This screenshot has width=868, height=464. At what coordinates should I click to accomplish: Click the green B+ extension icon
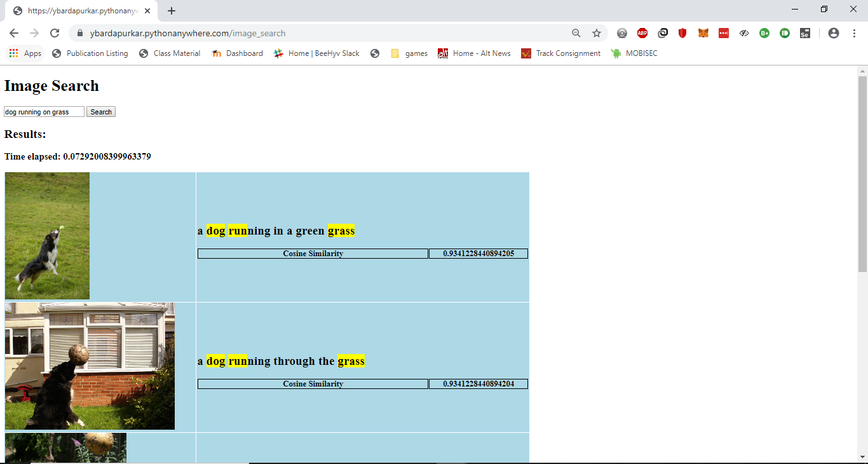(x=764, y=34)
